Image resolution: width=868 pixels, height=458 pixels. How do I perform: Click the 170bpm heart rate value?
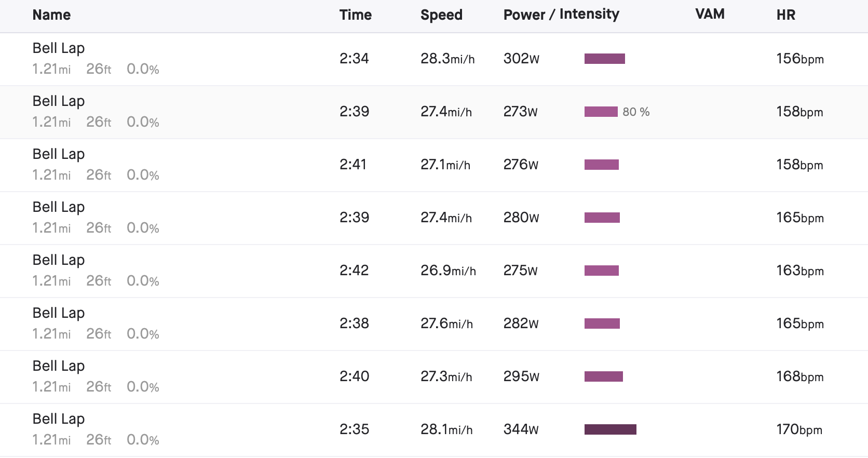(799, 429)
